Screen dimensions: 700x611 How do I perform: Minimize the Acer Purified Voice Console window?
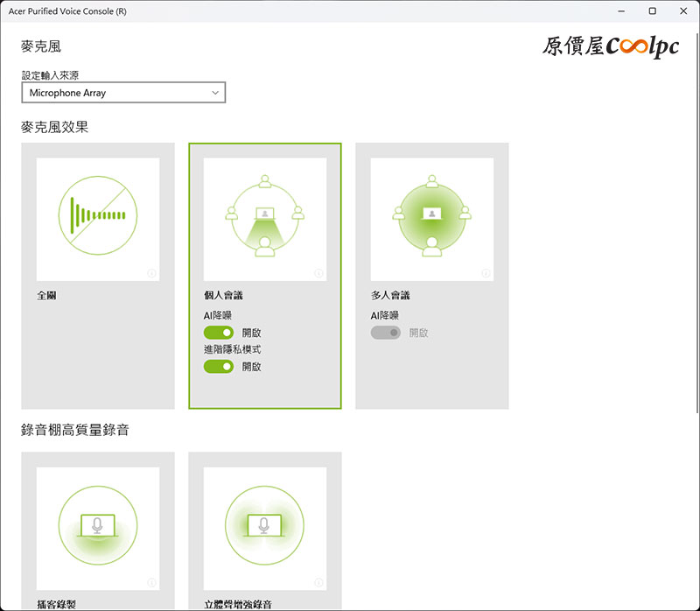click(x=621, y=11)
